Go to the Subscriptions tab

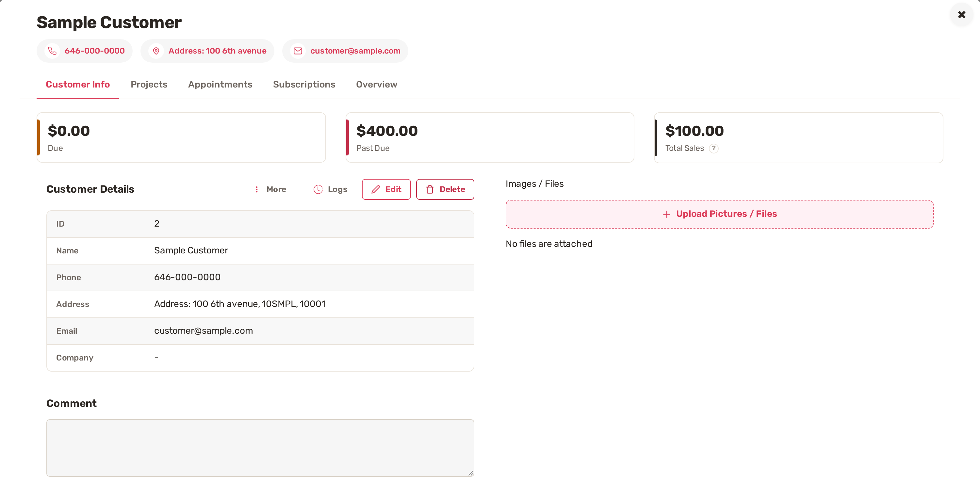point(304,85)
